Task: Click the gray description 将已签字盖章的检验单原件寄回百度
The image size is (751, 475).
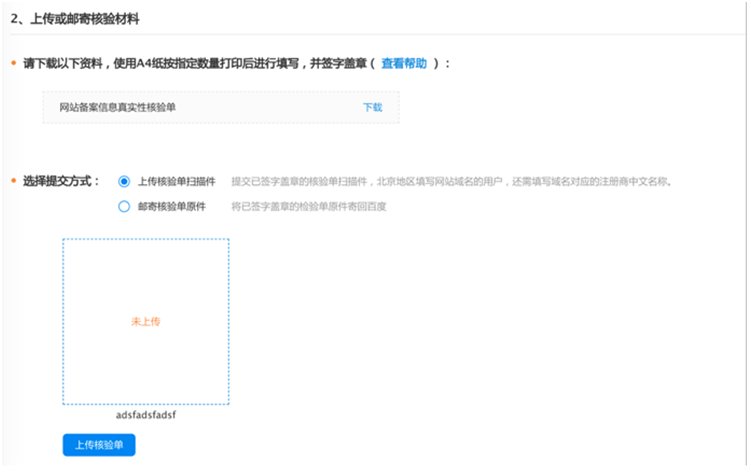Action: tap(309, 206)
